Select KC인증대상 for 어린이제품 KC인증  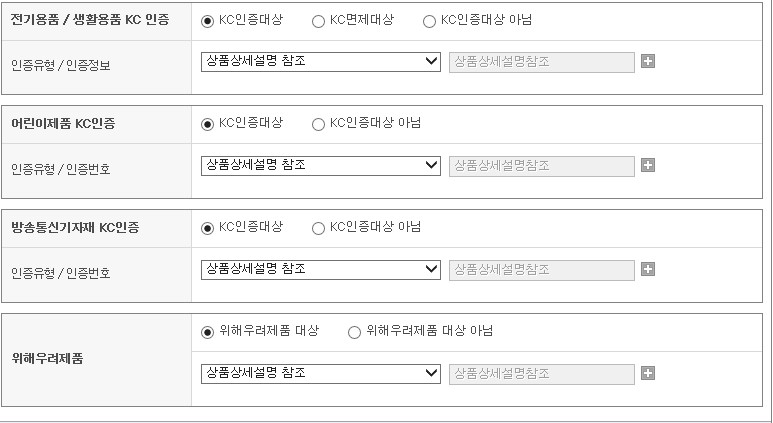[208, 124]
